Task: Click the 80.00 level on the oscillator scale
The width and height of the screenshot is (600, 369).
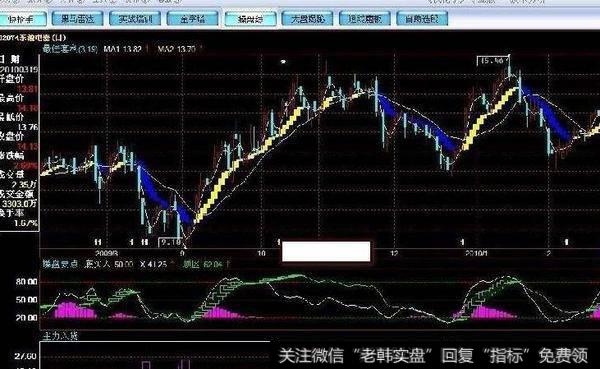Action: click(x=27, y=282)
